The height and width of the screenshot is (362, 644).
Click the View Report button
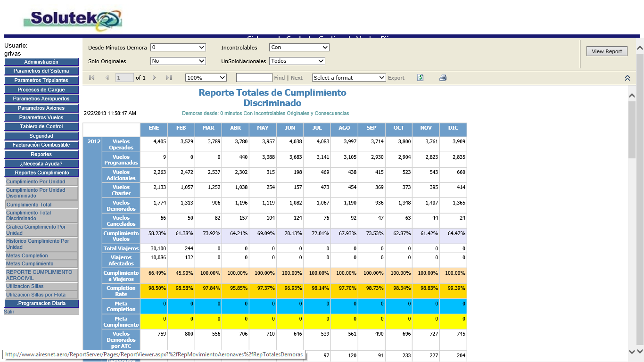[607, 51]
